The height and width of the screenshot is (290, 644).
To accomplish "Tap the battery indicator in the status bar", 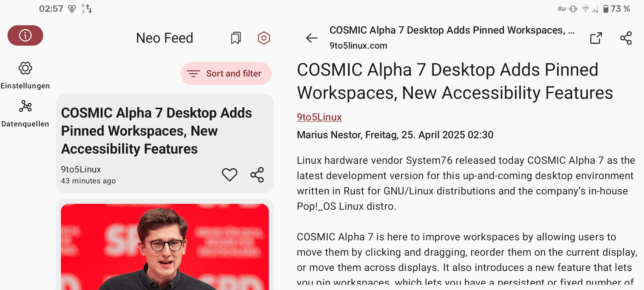I will [x=606, y=9].
